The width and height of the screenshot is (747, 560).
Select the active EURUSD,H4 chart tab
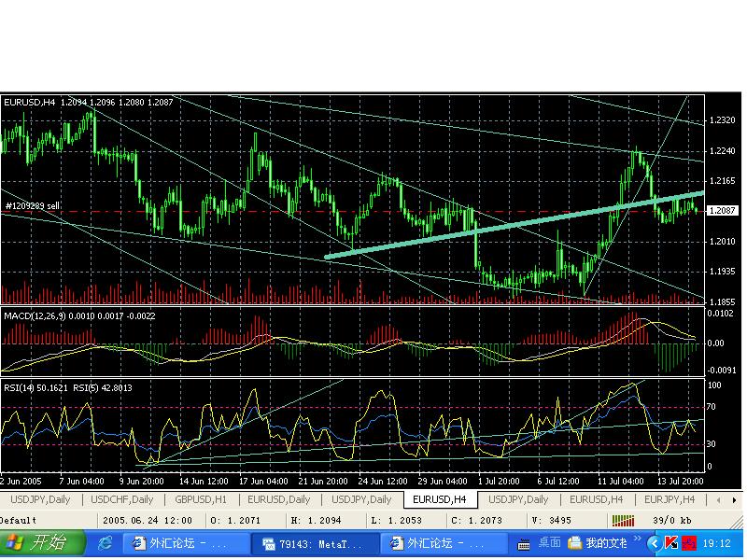click(439, 500)
